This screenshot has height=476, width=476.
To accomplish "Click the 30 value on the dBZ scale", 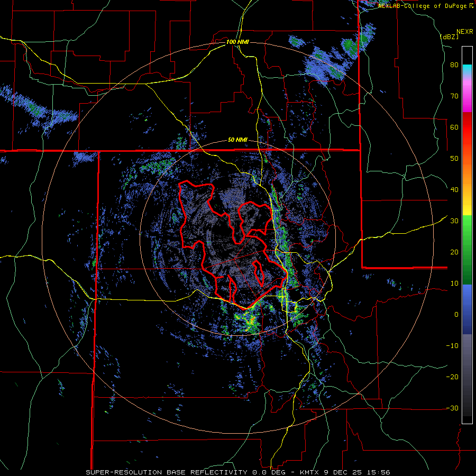I will [454, 221].
